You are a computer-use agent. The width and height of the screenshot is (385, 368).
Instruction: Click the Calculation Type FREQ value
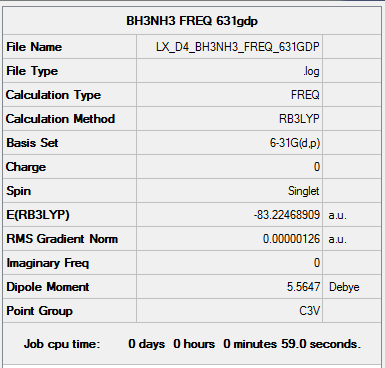[305, 95]
